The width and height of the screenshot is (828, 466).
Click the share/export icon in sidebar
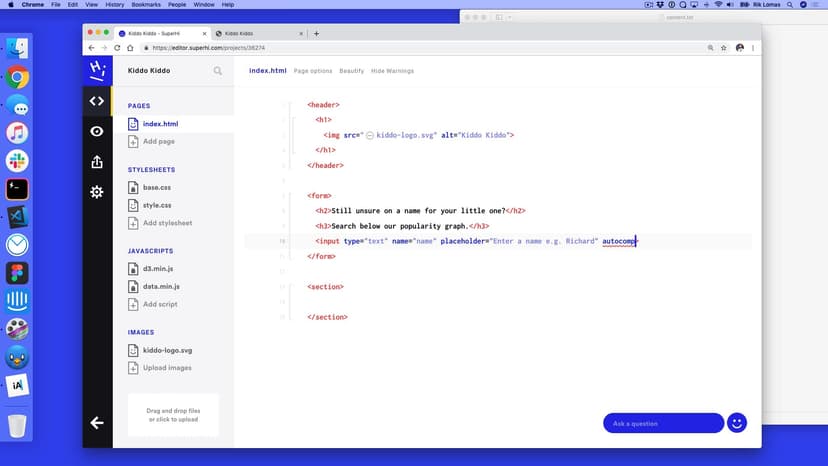(97, 161)
